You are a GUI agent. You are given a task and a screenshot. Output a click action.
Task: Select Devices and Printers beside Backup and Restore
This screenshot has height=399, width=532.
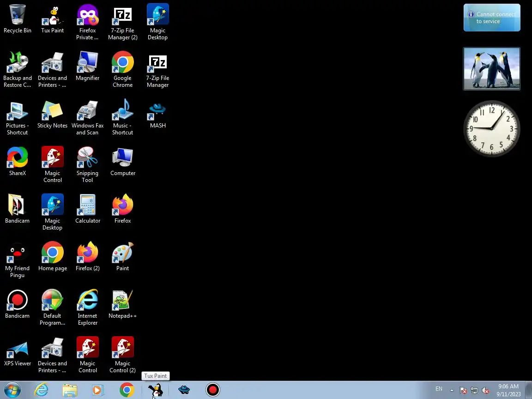point(52,70)
